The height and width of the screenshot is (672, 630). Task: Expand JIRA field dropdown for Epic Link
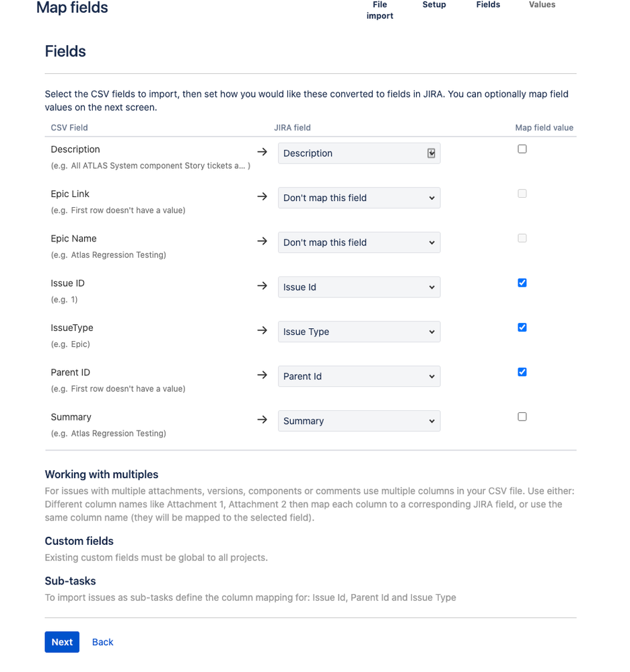[359, 198]
